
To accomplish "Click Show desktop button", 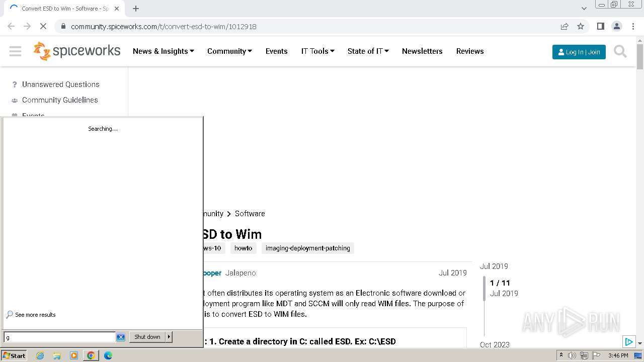I will pos(638,355).
